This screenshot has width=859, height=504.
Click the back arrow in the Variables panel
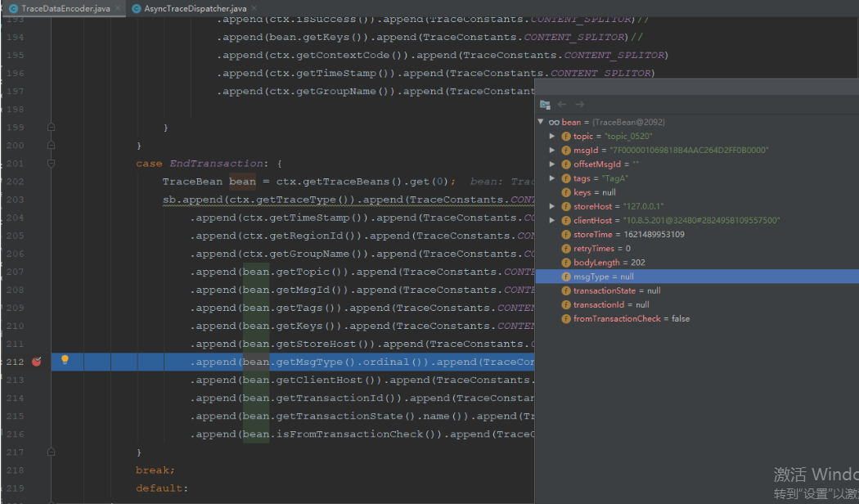[561, 104]
